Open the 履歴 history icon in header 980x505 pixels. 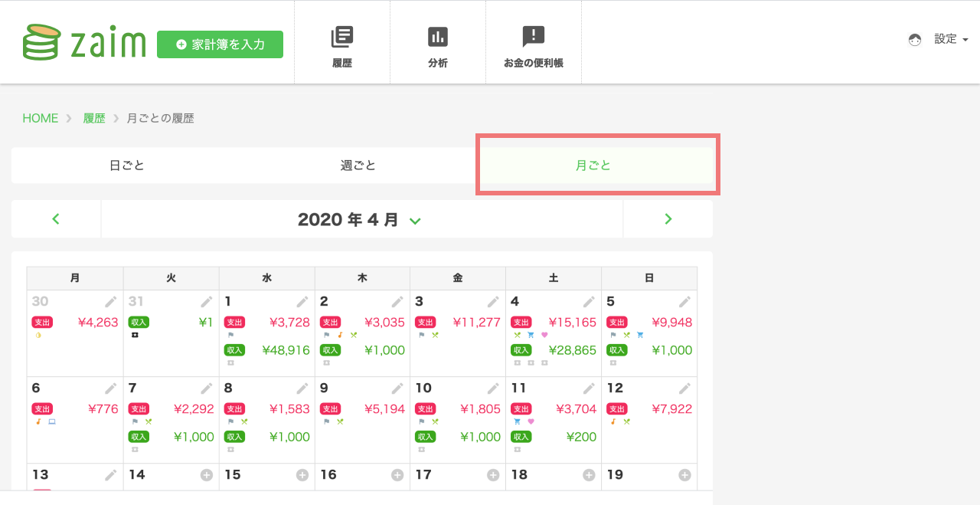342,37
